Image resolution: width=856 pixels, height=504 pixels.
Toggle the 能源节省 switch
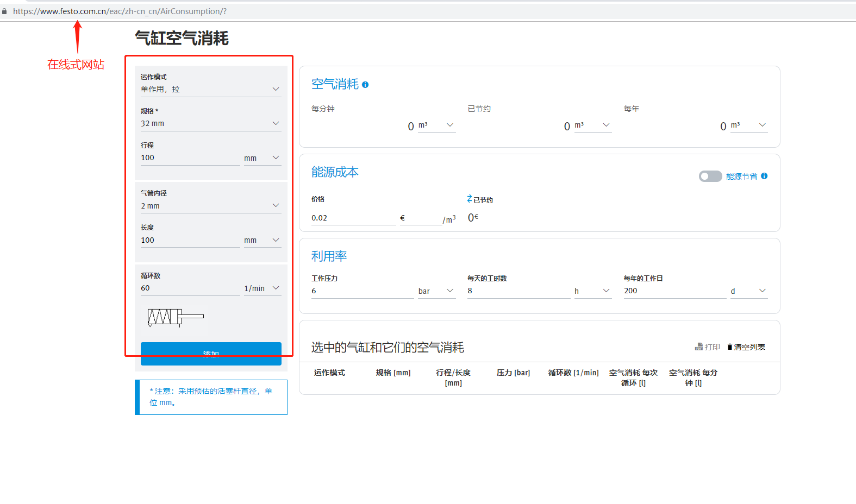pos(710,177)
